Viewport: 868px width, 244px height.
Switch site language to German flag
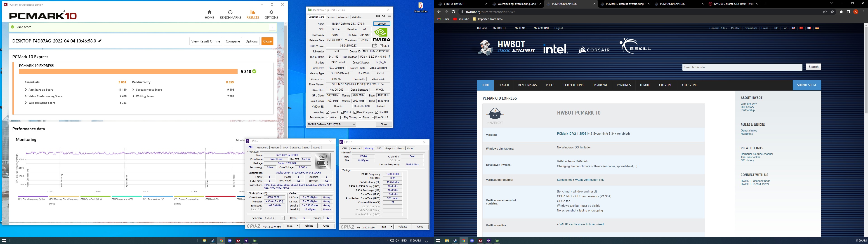[x=817, y=28]
